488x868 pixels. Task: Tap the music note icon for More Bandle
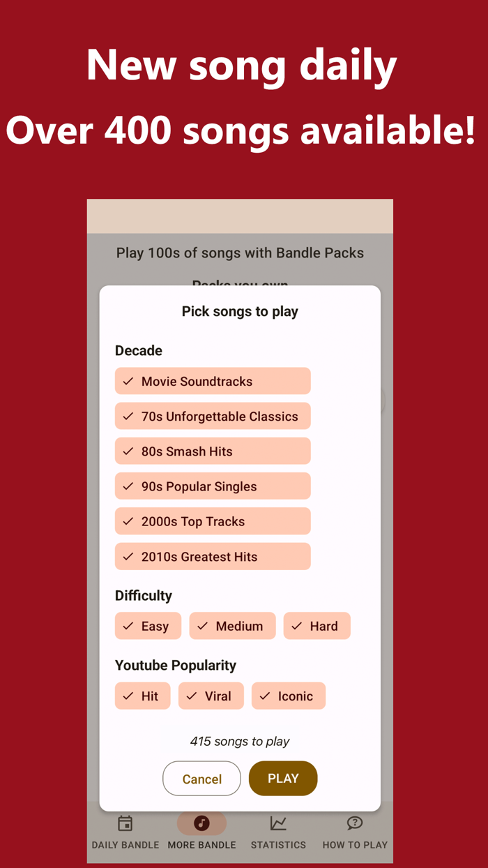(x=201, y=823)
